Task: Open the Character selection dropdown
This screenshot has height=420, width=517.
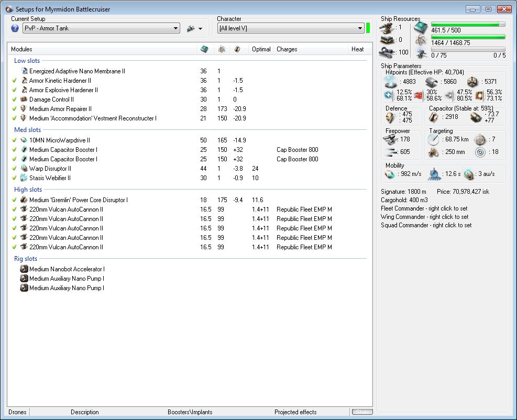Action: tap(360, 28)
